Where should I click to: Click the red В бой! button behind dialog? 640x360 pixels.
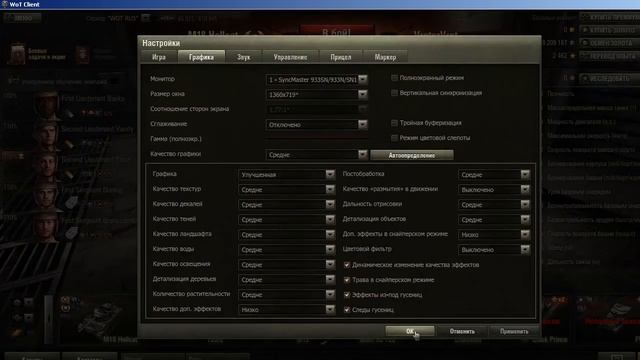coord(337,31)
